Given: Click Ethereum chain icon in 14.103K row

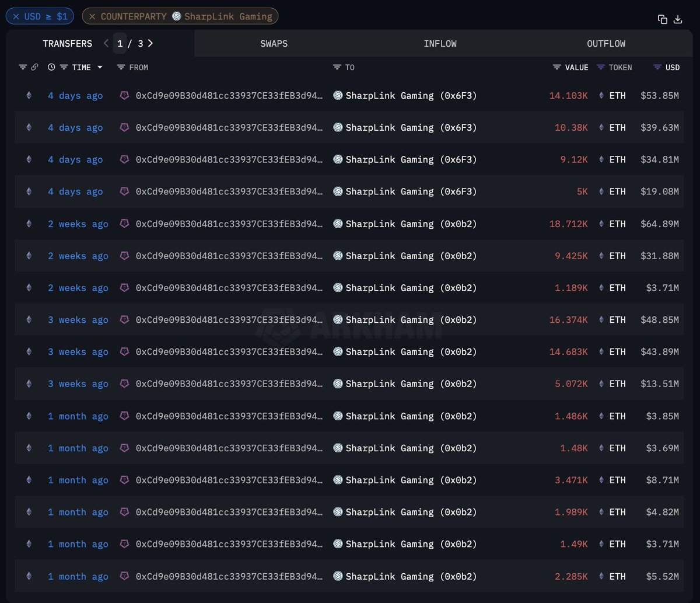Looking at the screenshot, I should pos(29,95).
